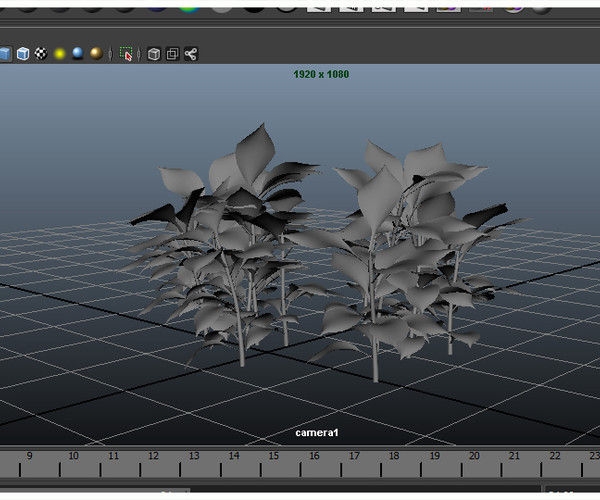The height and width of the screenshot is (500, 600).
Task: Enable use all lights yellow sphere
Action: pos(59,53)
